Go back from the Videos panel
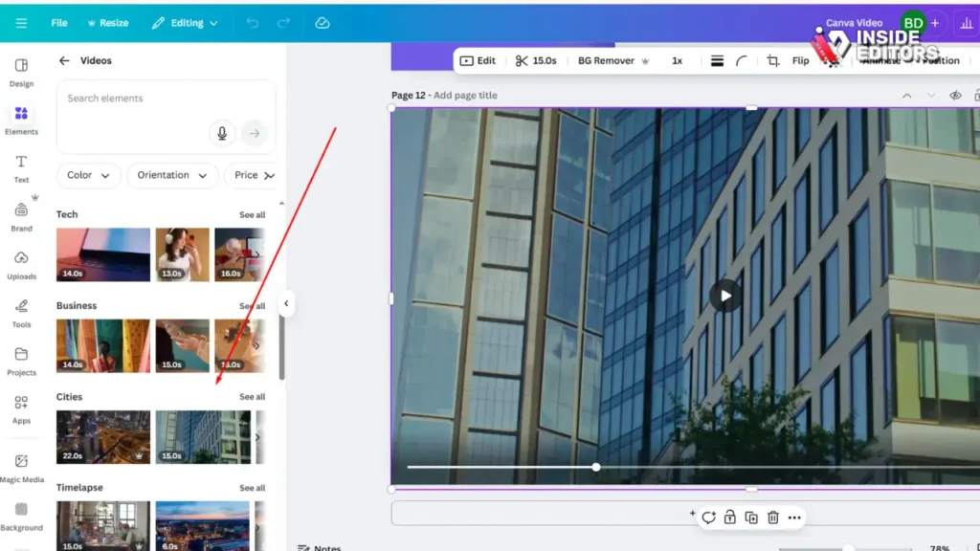Screen dimensions: 980x551 (64, 60)
